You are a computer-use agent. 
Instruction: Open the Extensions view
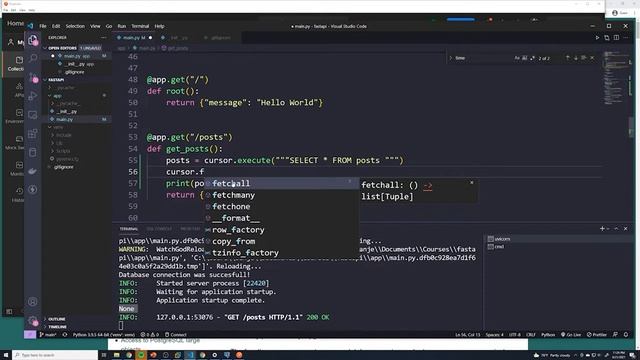(x=33, y=133)
